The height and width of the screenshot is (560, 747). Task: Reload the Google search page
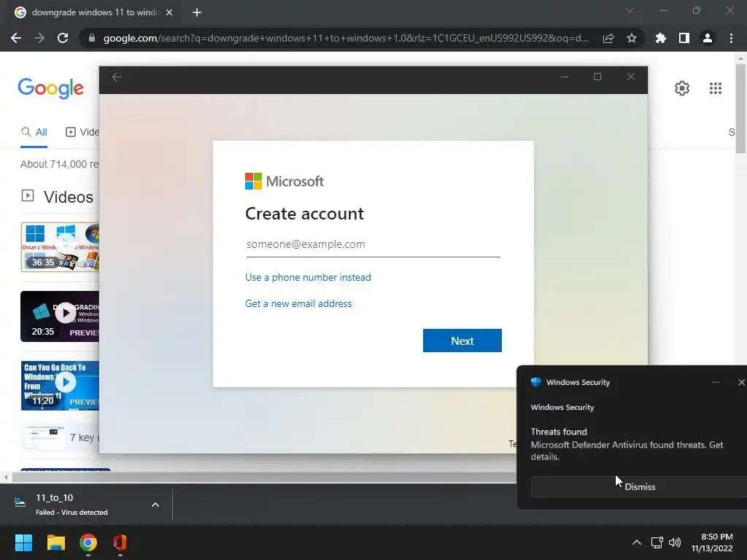63,38
